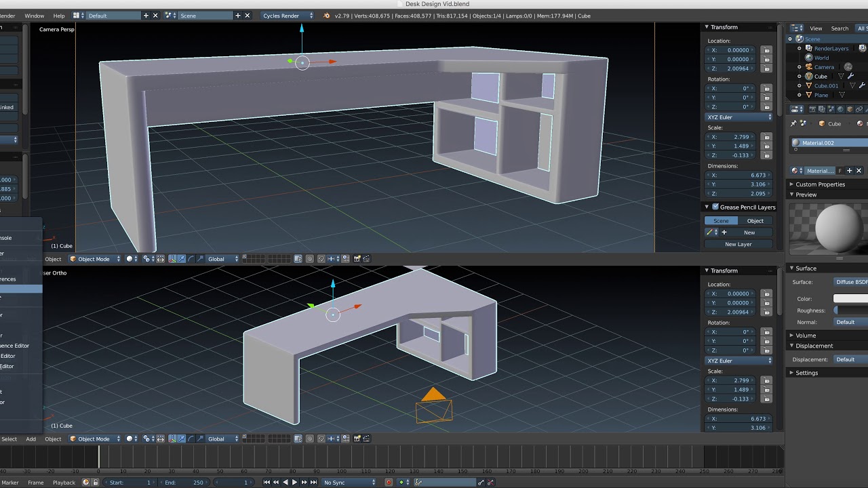The height and width of the screenshot is (488, 868).
Task: Click the OpenGL render image icon in top viewport
Action: point(357,259)
